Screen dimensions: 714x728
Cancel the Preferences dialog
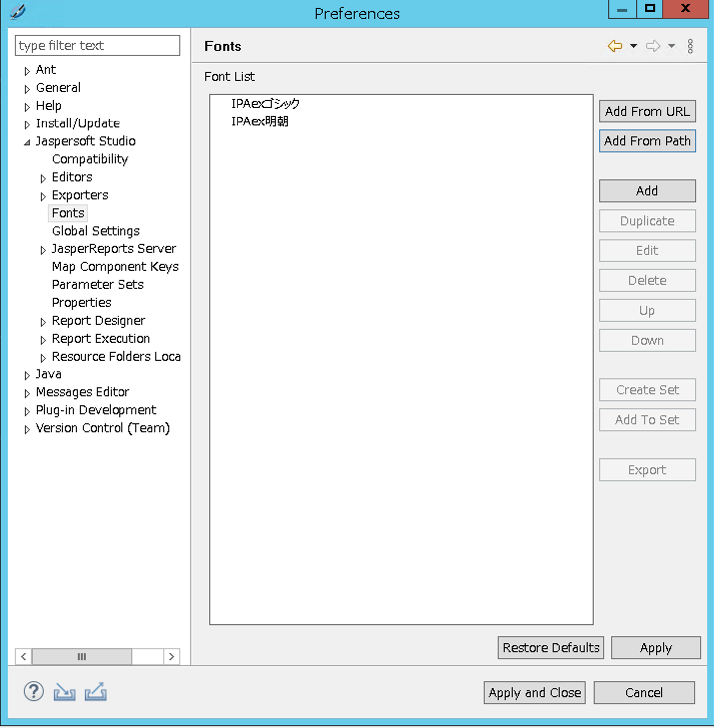[x=644, y=693]
